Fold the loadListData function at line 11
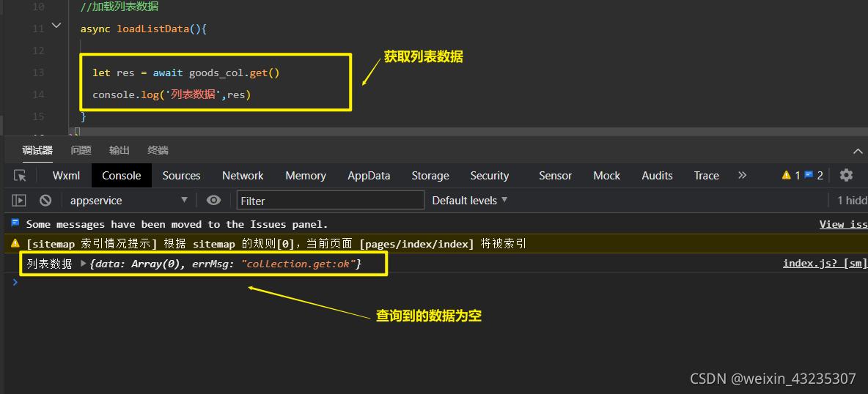868x394 pixels. (56, 25)
